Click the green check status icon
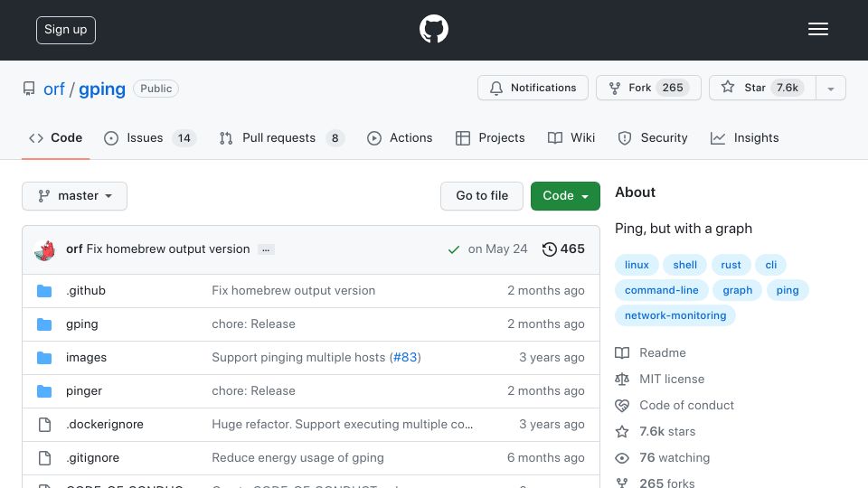Image resolution: width=868 pixels, height=488 pixels. point(454,249)
